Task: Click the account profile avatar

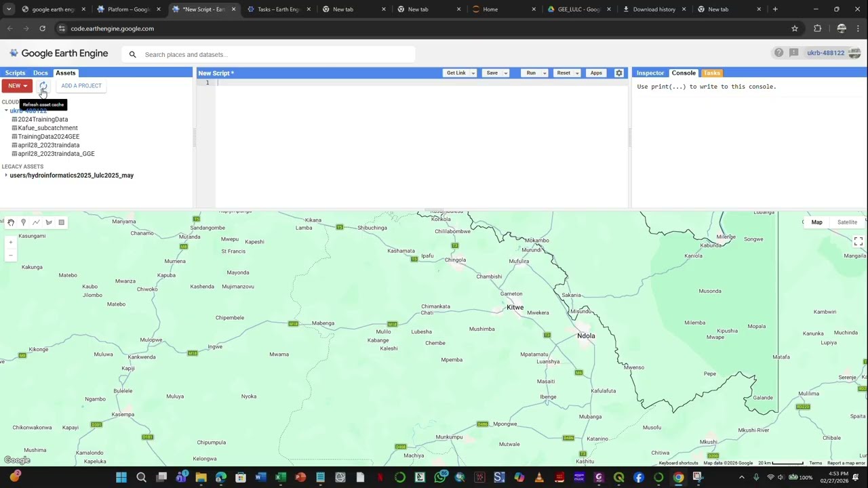Action: [854, 53]
